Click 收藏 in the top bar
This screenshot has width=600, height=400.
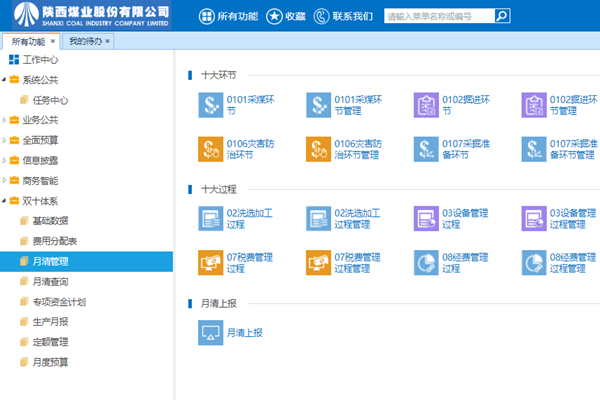click(286, 16)
